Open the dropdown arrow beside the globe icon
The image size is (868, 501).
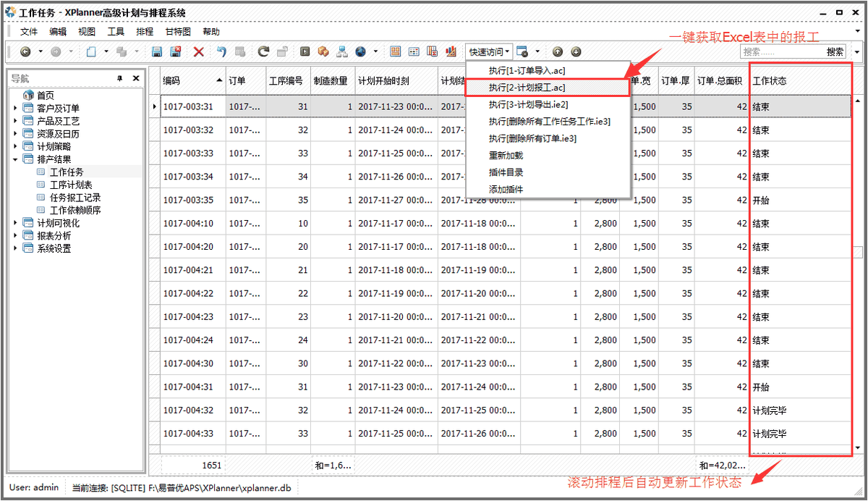tap(375, 51)
